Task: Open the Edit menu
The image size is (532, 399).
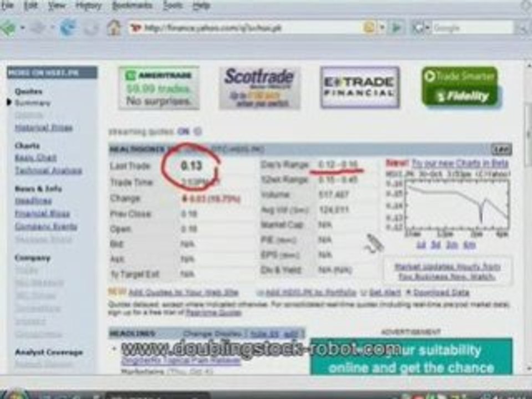Action: pyautogui.click(x=30, y=6)
